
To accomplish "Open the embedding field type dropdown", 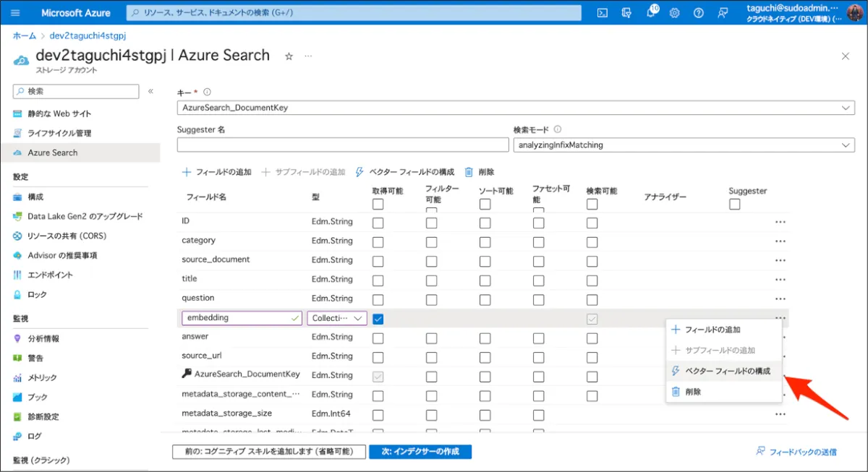I will point(338,318).
